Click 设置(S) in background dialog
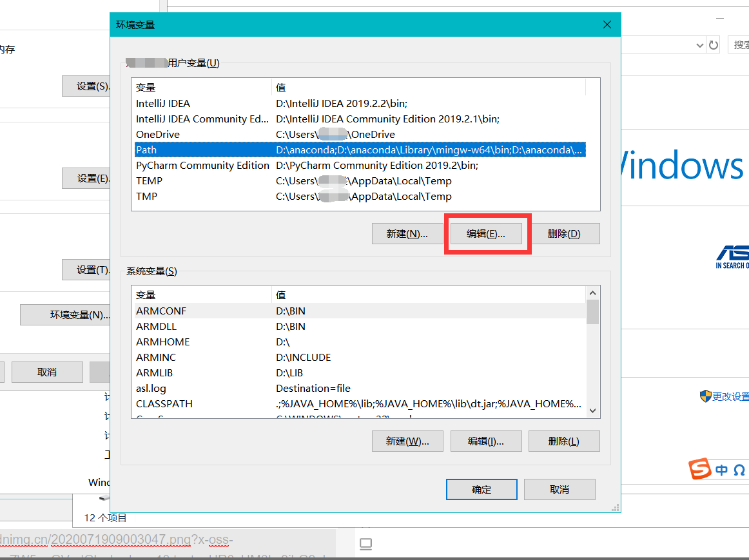749x560 pixels. point(86,86)
